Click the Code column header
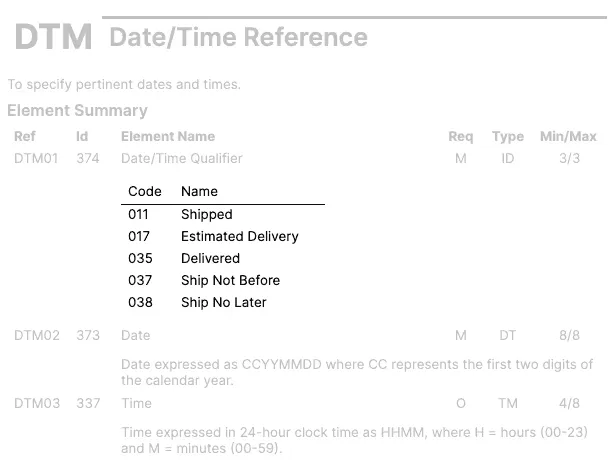The image size is (616, 460). click(x=145, y=191)
